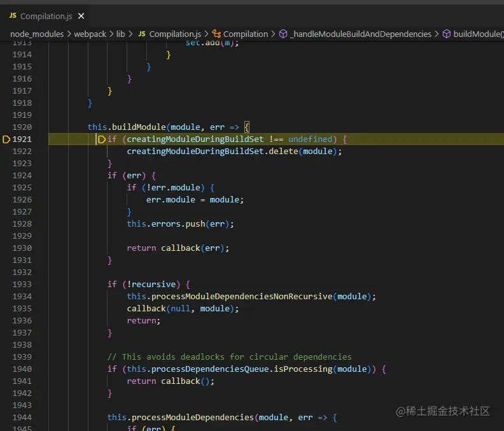The image size is (504, 431).
Task: Select the Compilation.js tab
Action: (x=45, y=16)
